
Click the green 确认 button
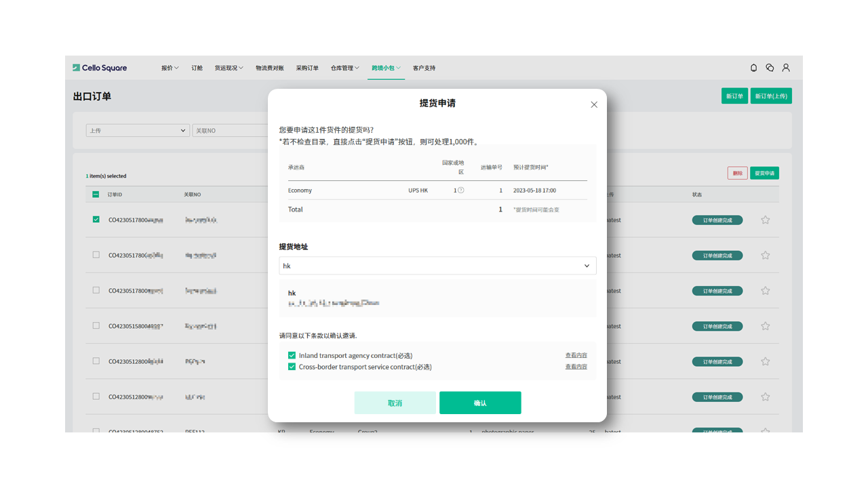pos(480,403)
